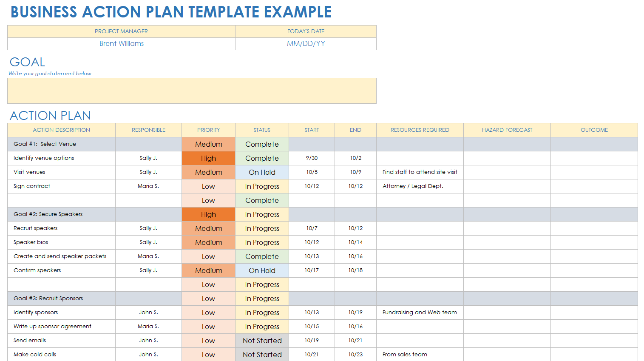Viewport: 644px width, 361px height.
Task: Select Complete status for speaker packets row
Action: 262,256
